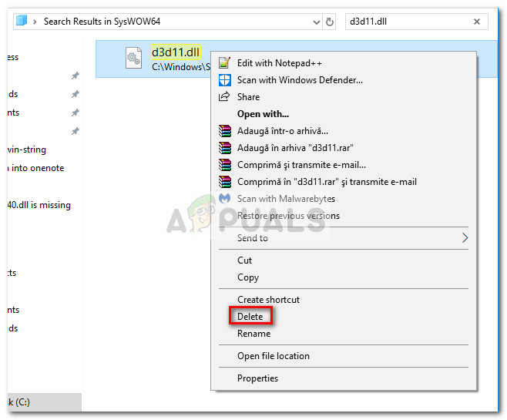The image size is (507, 420).
Task: Expand the Send to submenu arrow
Action: pyautogui.click(x=465, y=238)
